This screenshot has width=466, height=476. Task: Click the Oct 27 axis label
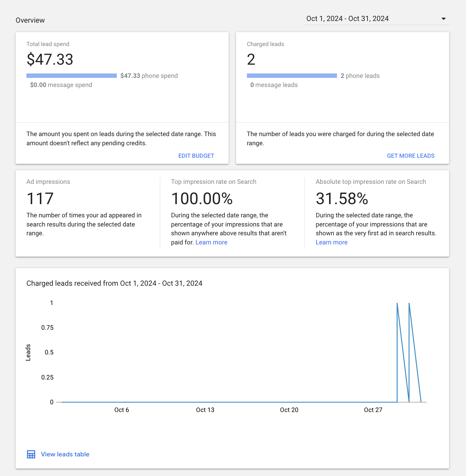point(373,410)
